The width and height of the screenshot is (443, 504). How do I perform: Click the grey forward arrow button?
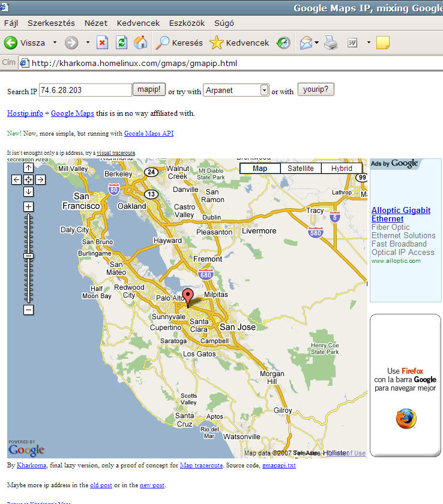pos(71,43)
